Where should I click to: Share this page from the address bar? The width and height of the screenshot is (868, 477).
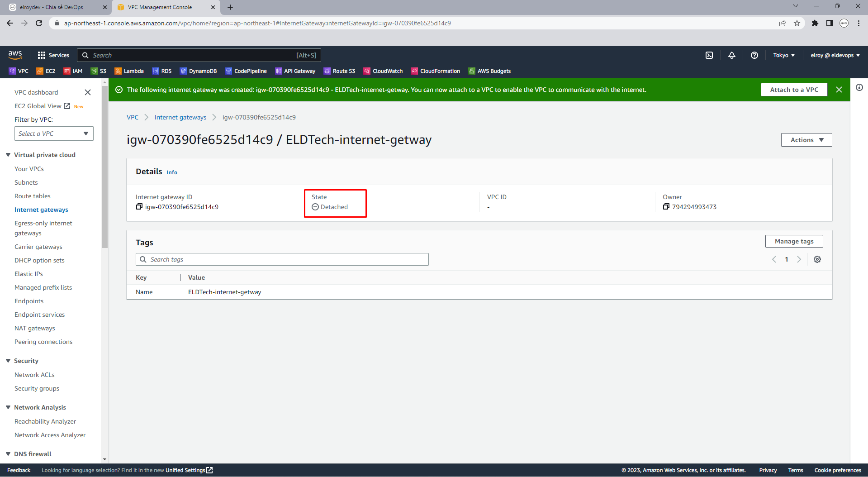pos(783,23)
